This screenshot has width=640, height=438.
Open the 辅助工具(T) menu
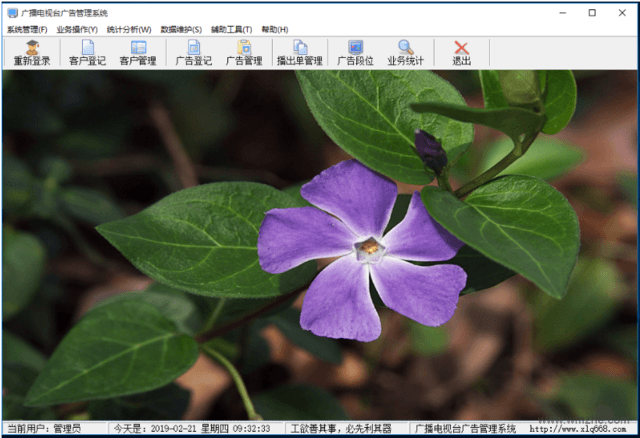coord(231,29)
